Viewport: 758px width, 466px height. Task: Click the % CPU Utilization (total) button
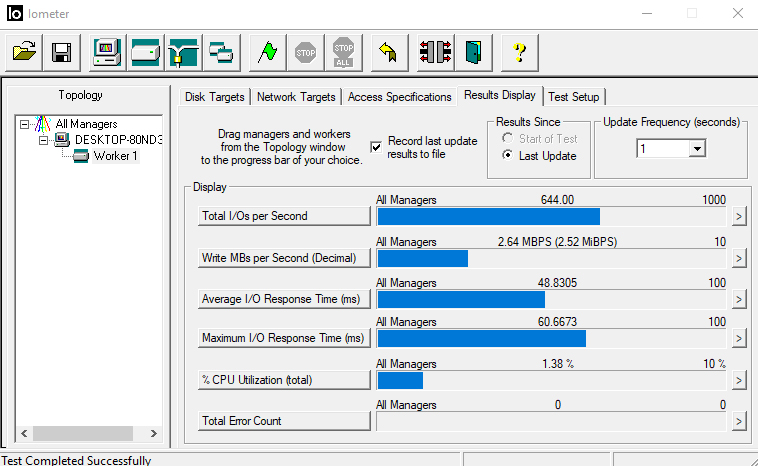[284, 380]
